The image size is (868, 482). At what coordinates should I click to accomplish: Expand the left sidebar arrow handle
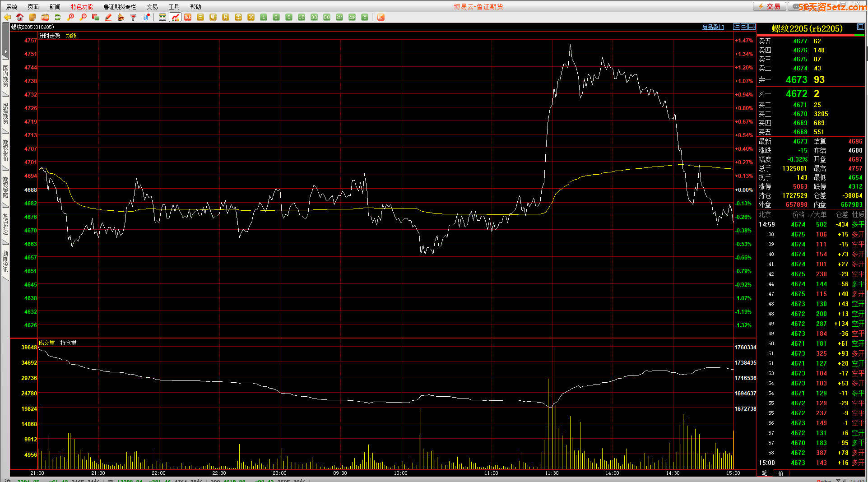tap(5, 51)
